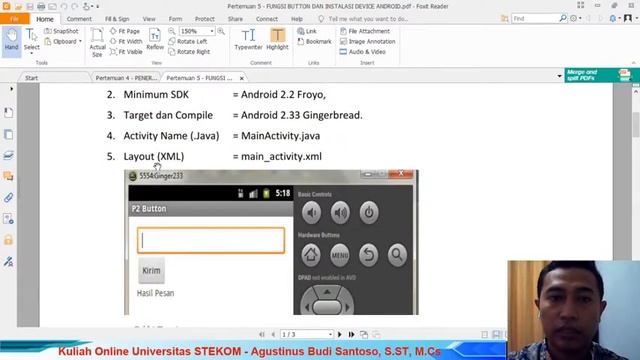Insert Audio & Video

(x=363, y=52)
